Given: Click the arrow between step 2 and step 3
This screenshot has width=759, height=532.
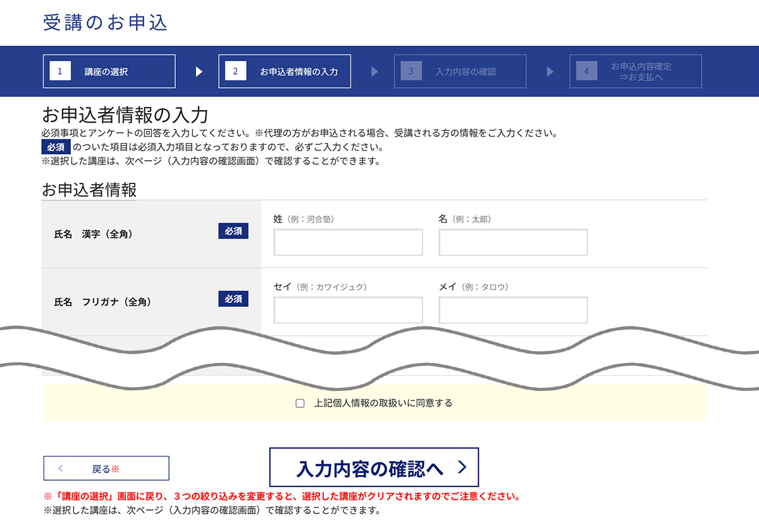Looking at the screenshot, I should [x=374, y=71].
